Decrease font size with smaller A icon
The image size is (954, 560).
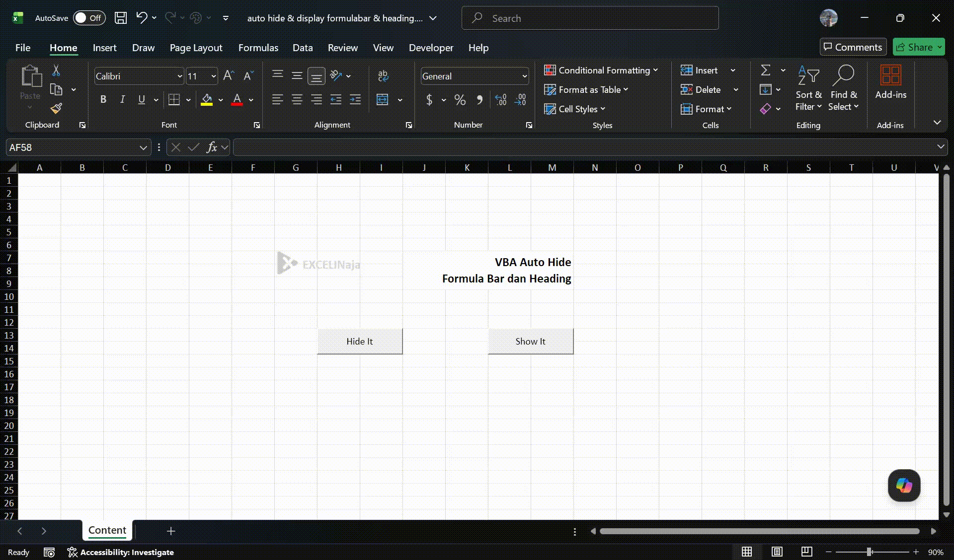[x=248, y=76]
